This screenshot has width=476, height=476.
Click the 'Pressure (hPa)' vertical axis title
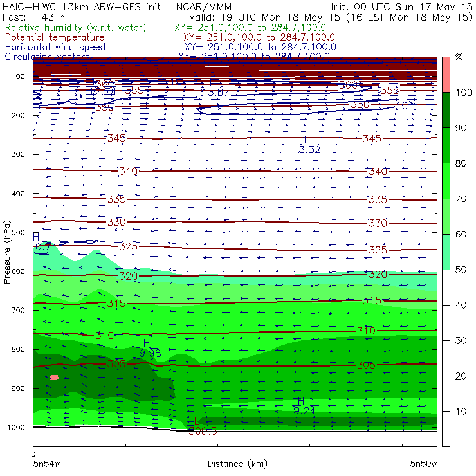click(x=6, y=252)
